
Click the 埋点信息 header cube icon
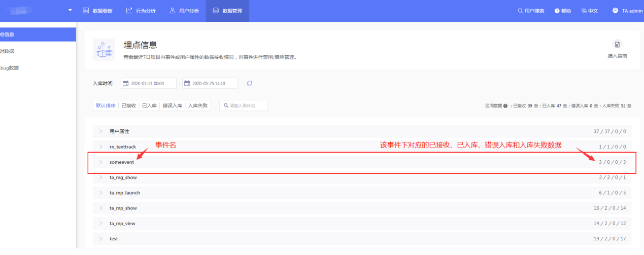tap(104, 49)
